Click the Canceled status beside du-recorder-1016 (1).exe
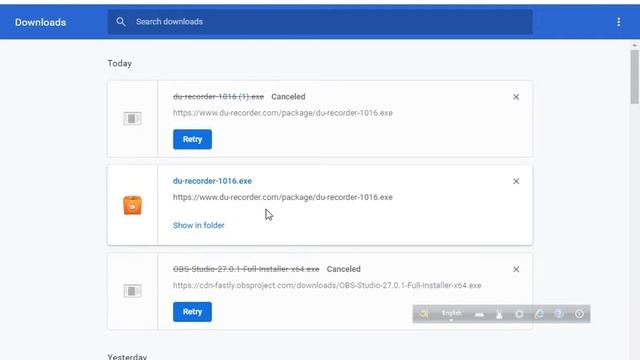Screen dimensions: 640x360 tap(288, 97)
